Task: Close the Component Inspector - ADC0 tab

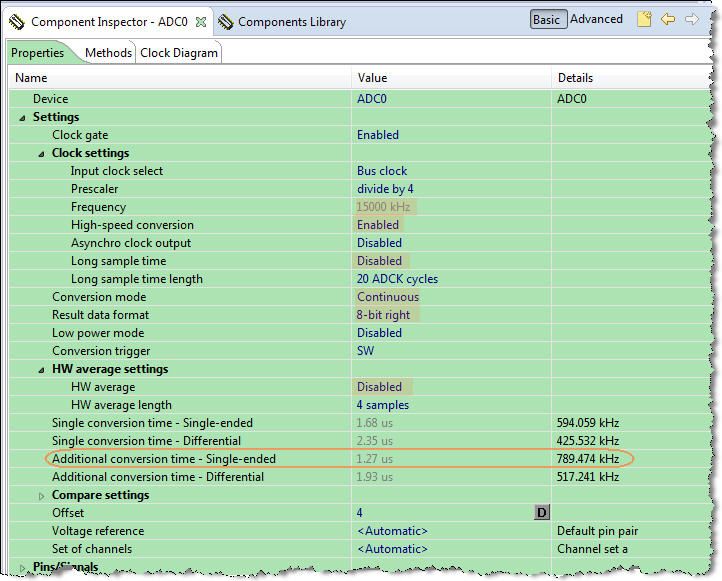Action: click(201, 22)
